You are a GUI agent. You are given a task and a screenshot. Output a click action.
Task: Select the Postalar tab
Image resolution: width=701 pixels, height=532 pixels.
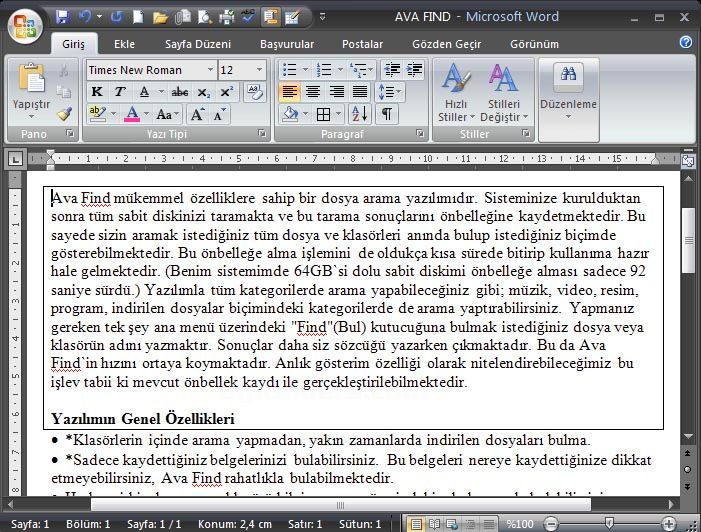click(363, 44)
